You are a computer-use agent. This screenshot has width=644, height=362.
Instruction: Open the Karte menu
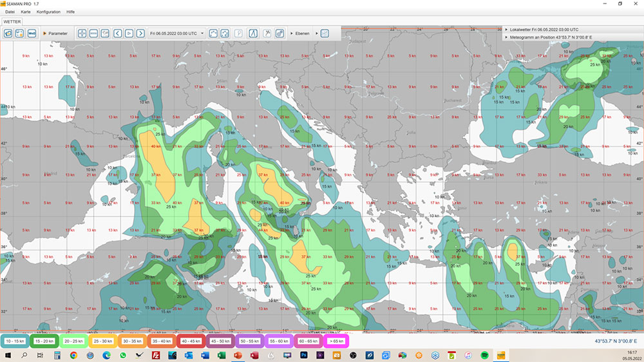[x=25, y=12]
